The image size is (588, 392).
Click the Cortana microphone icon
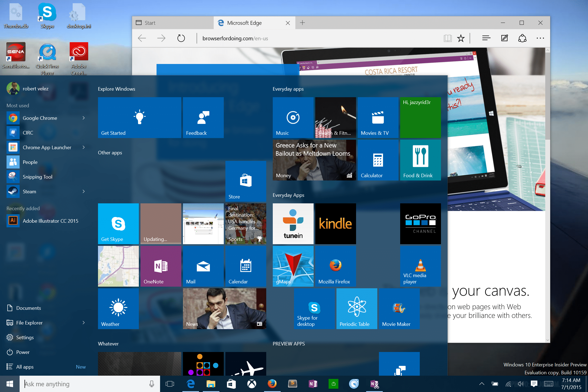(x=152, y=384)
